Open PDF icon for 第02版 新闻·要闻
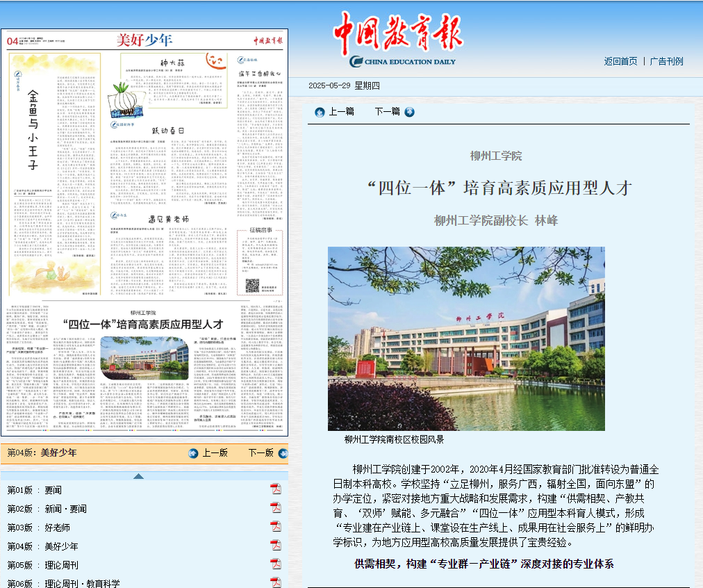Screen dimensions: 703x588 (x=275, y=508)
